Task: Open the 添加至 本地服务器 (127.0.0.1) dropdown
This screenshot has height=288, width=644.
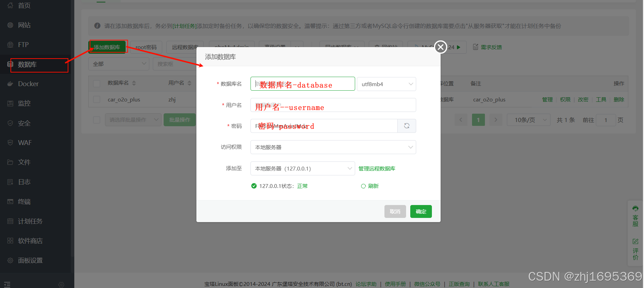Action: (x=303, y=168)
